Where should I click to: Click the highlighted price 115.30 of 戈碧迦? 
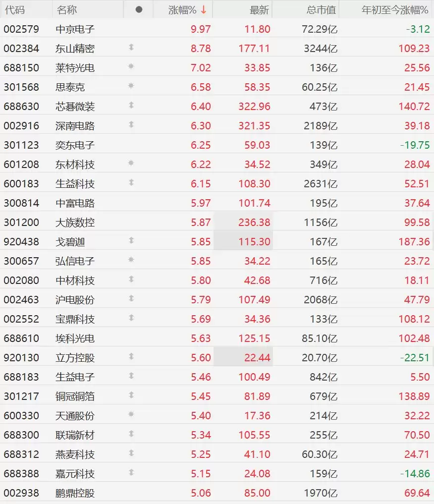(254, 242)
